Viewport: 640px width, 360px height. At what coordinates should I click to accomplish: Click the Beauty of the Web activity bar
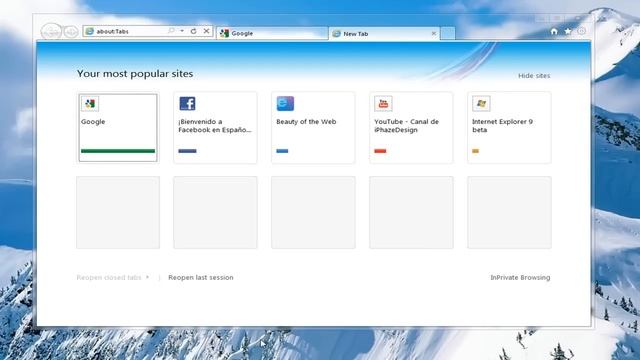[x=282, y=151]
